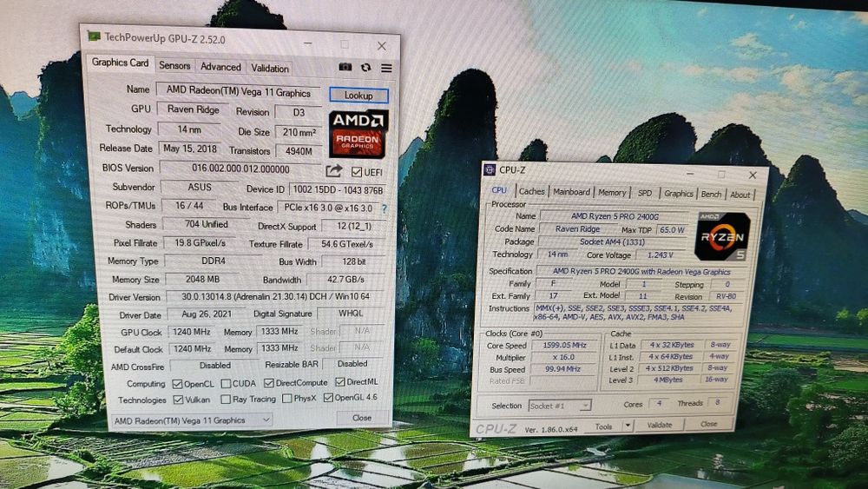The image size is (868, 489).
Task: Switch to the Graphics Card tab
Action: [x=120, y=63]
